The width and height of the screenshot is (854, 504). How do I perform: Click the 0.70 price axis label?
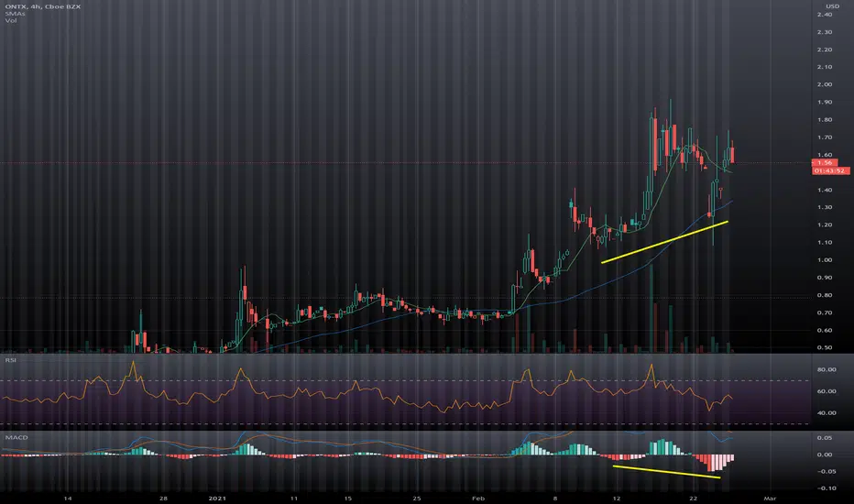[x=825, y=312]
